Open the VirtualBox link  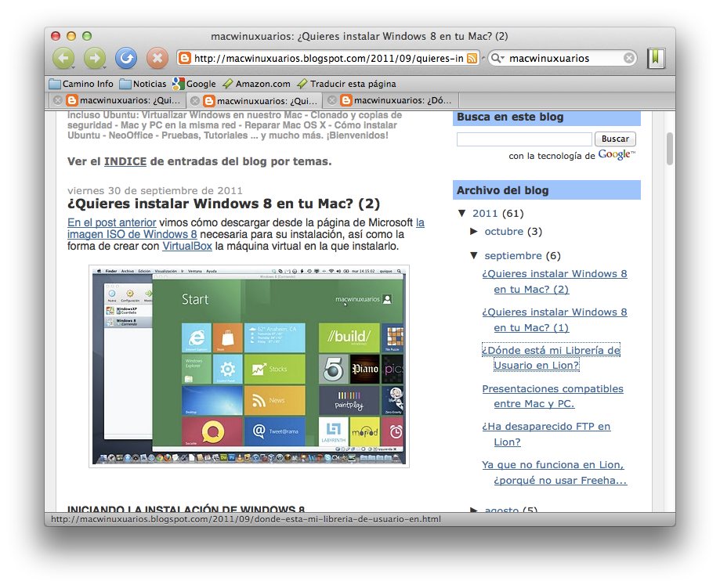click(187, 246)
